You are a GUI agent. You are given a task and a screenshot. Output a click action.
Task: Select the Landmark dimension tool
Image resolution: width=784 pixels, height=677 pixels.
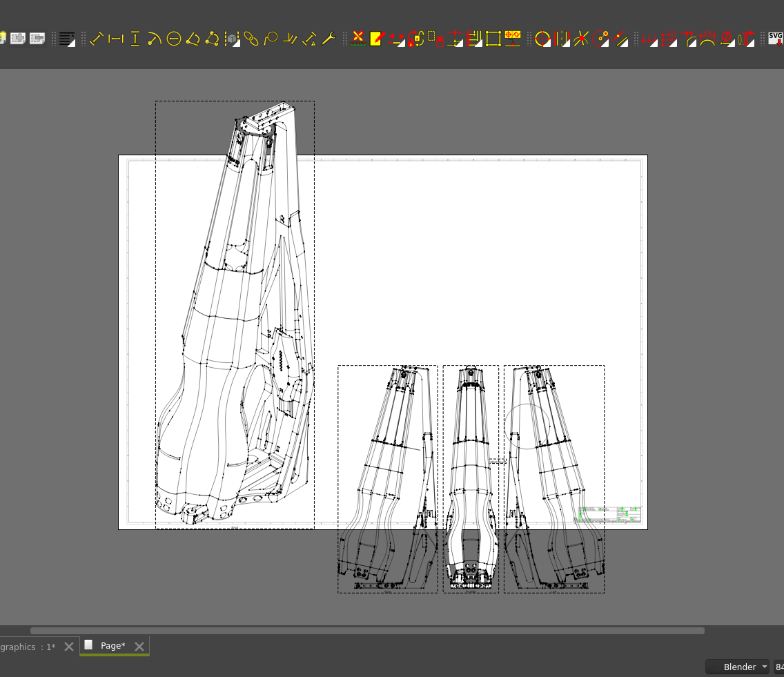309,39
